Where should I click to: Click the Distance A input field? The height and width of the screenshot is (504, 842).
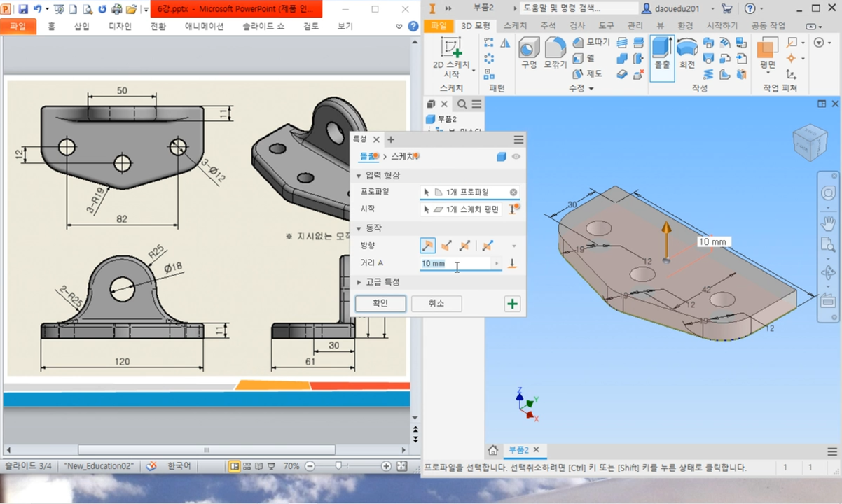[x=455, y=263]
